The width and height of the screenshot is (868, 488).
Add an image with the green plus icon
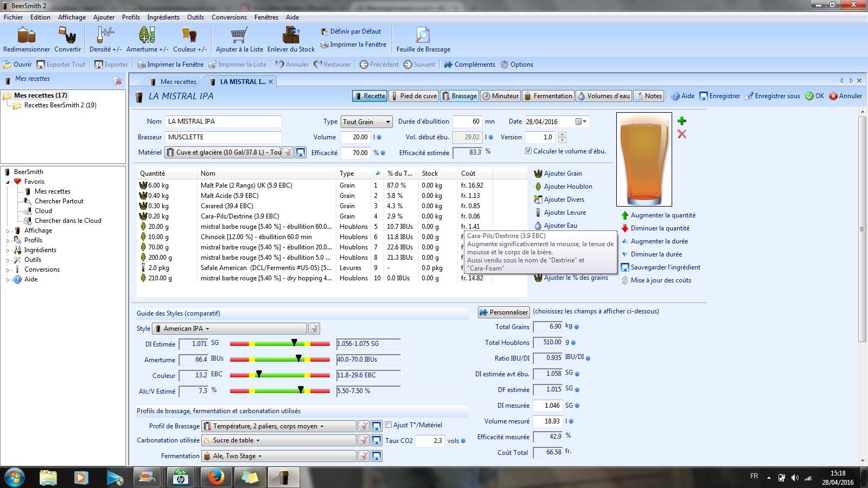682,121
